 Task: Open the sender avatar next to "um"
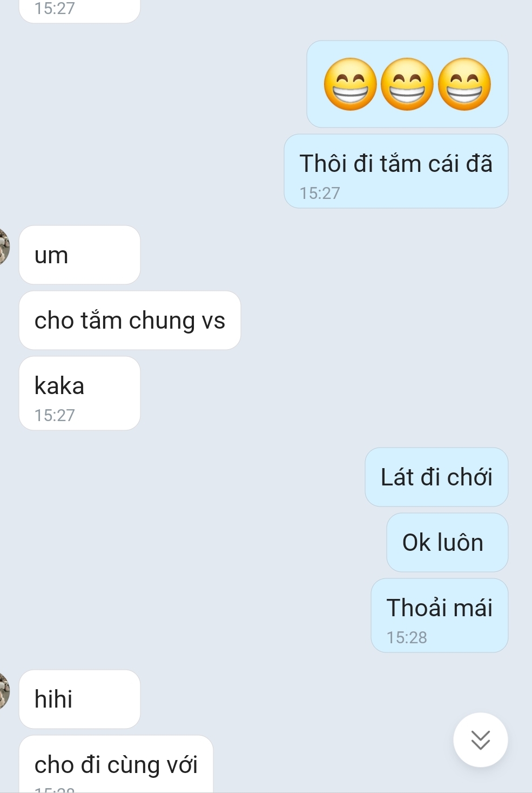click(x=4, y=246)
